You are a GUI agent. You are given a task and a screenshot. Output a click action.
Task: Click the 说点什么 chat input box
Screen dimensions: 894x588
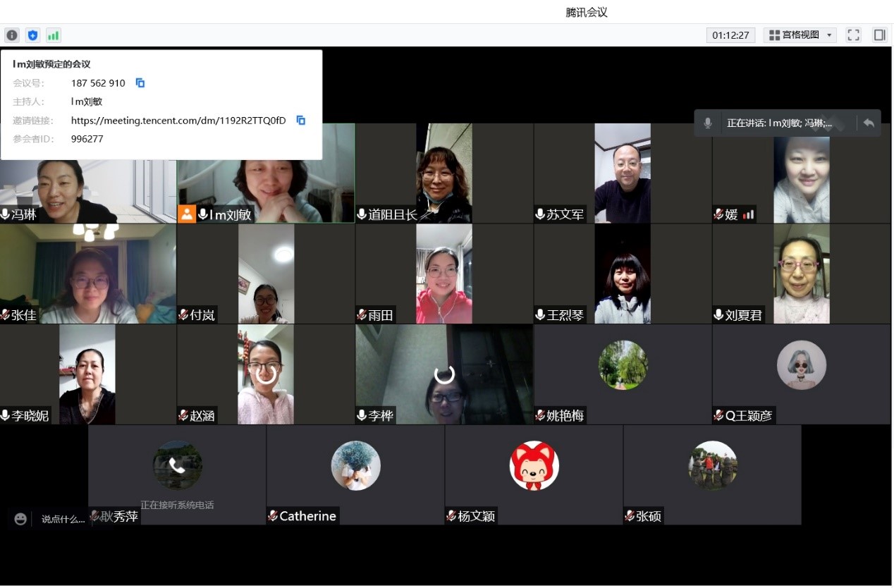coord(63,520)
